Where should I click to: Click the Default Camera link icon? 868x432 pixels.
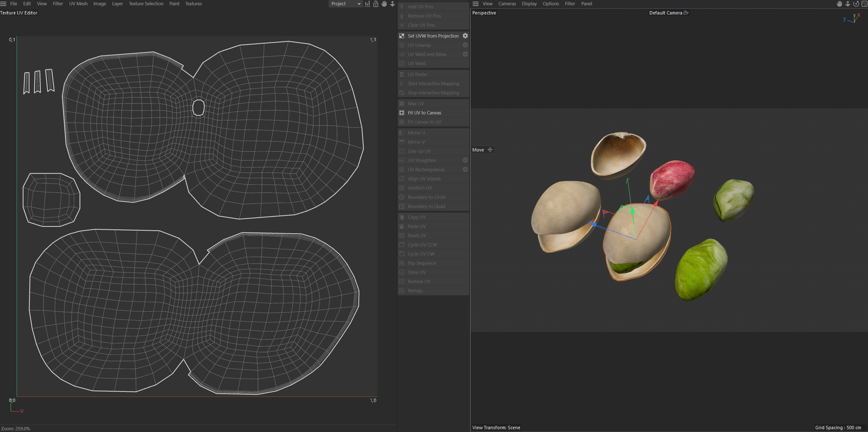tap(686, 13)
